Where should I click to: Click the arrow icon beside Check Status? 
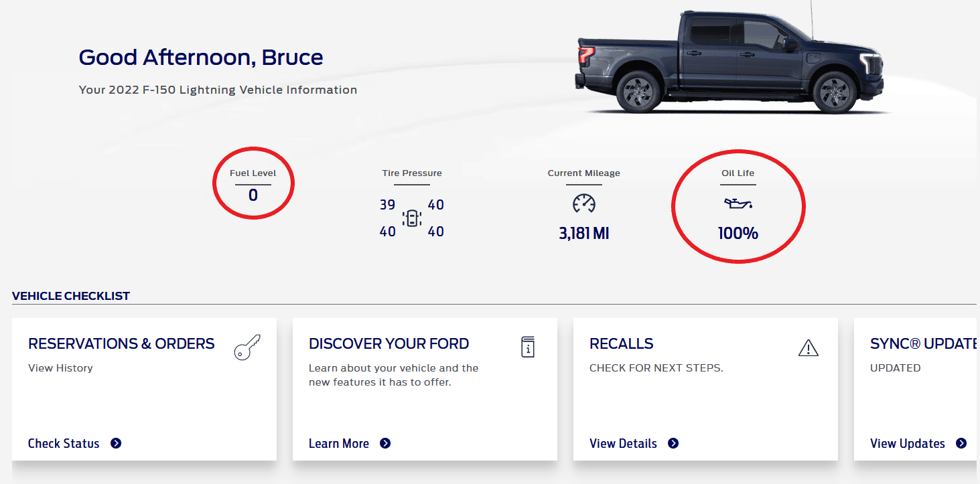[x=116, y=443]
